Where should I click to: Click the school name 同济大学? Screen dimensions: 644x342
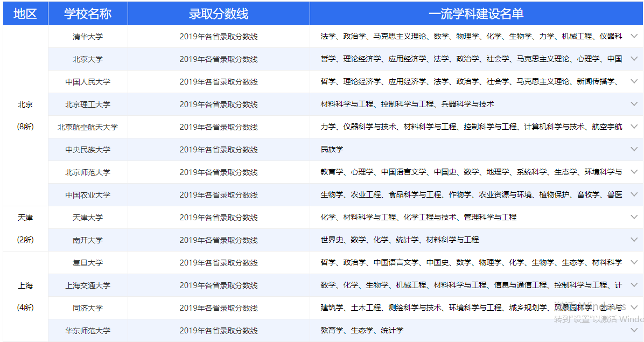tap(87, 308)
